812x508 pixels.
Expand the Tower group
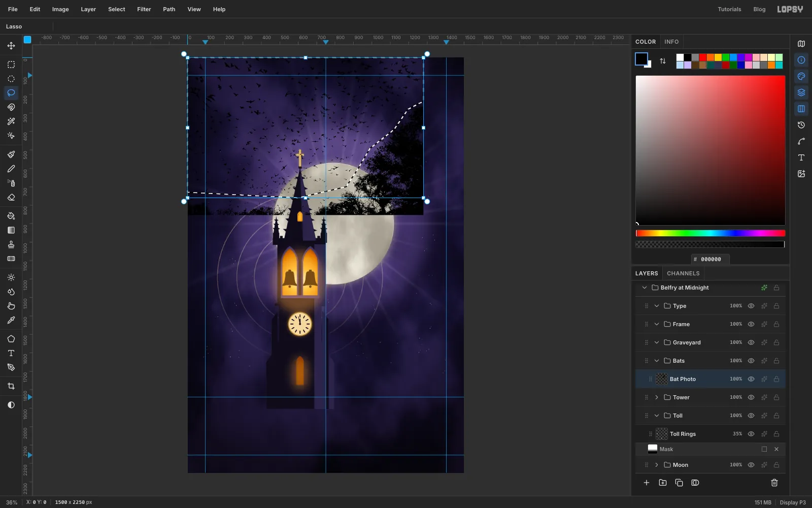(657, 397)
